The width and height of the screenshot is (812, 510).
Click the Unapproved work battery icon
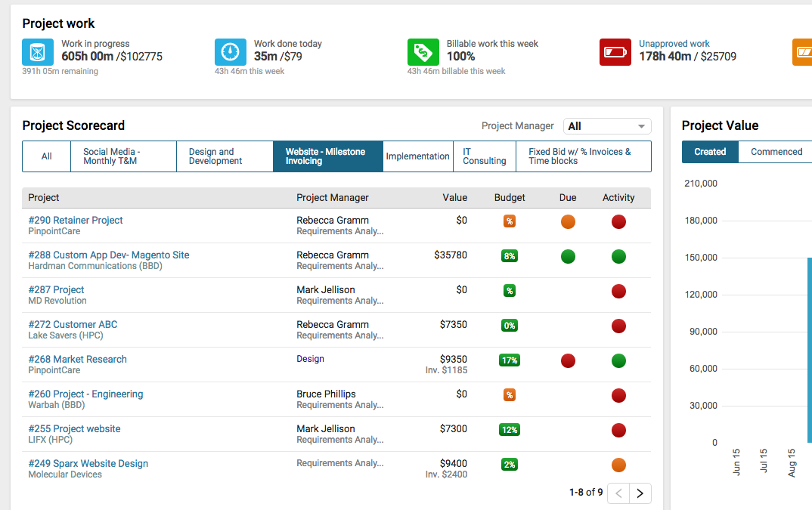click(615, 52)
